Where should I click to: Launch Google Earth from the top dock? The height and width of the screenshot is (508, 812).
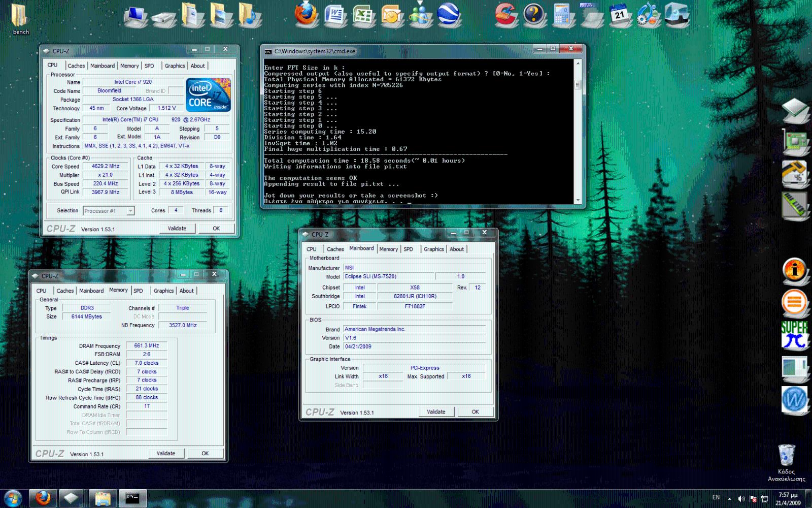tap(449, 14)
